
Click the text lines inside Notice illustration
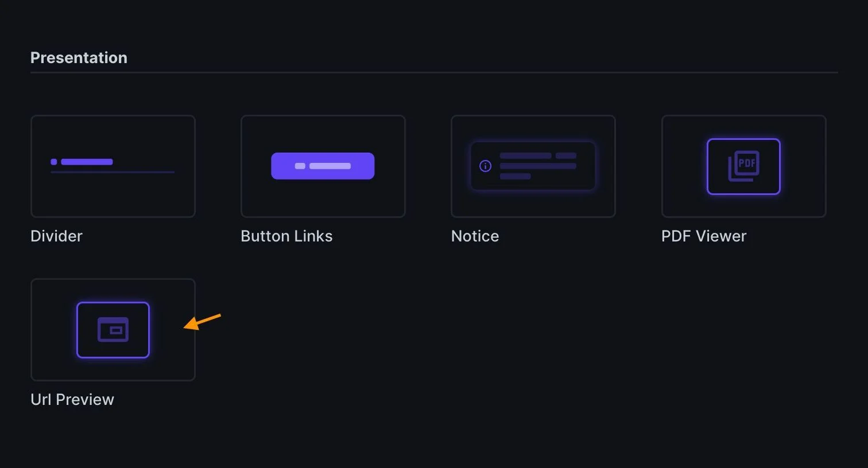point(538,166)
